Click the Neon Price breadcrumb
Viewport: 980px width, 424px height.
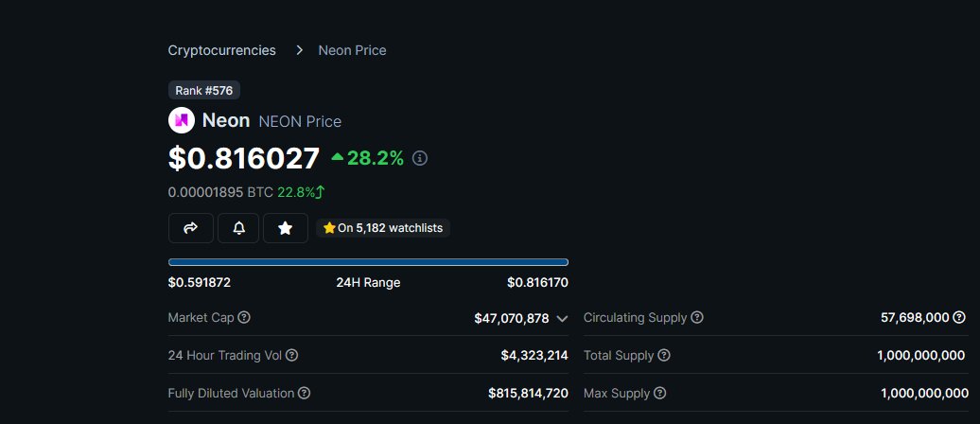click(353, 50)
